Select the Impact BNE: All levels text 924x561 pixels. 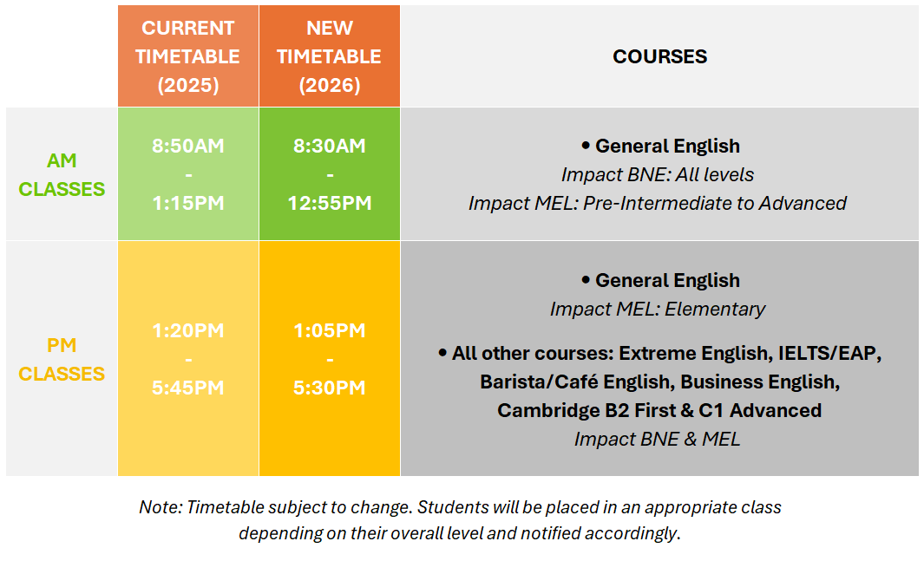tap(657, 174)
